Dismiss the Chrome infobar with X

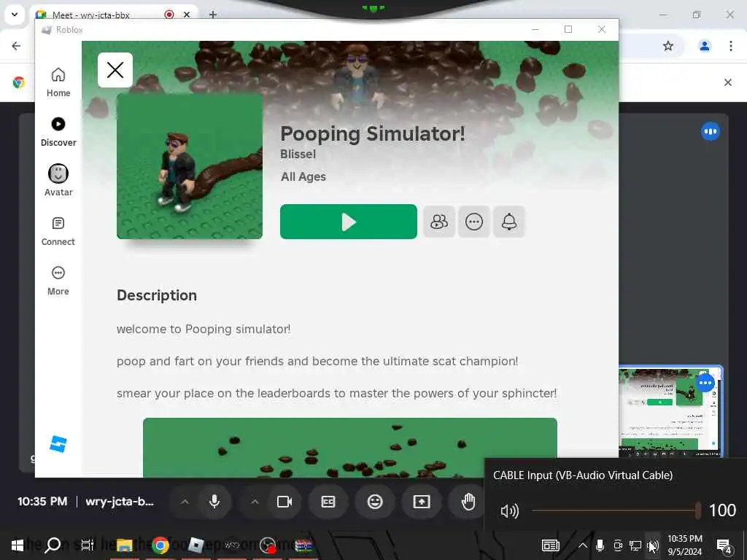coord(728,82)
